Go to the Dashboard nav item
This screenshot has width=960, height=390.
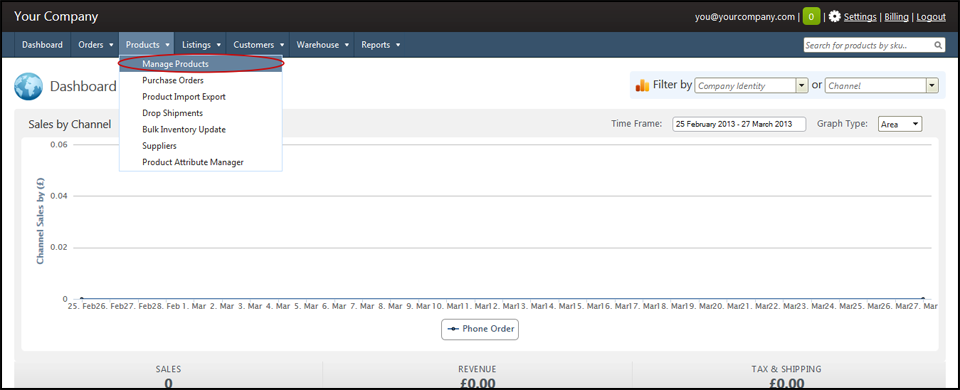coord(42,45)
